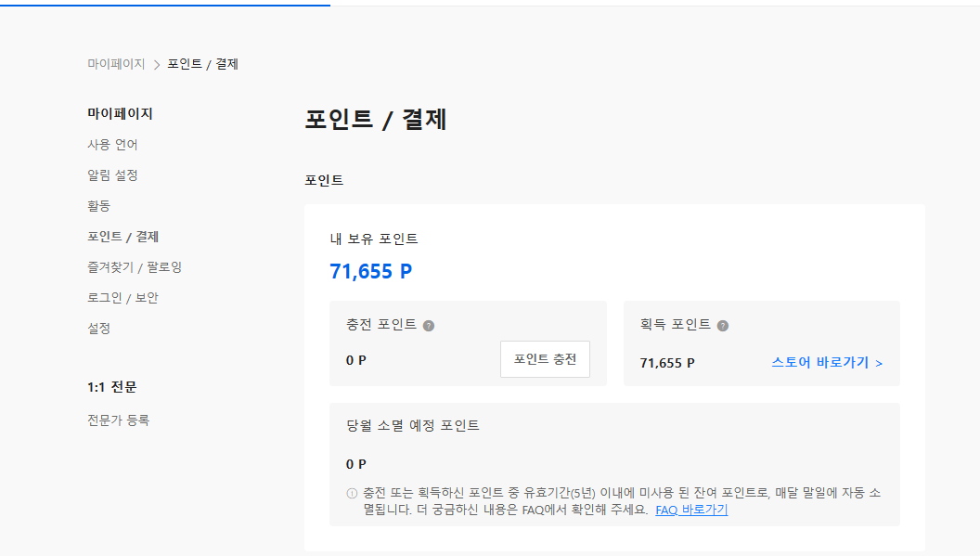The width and height of the screenshot is (980, 556).
Task: Click the 충전 포인트 label
Action: tap(381, 325)
